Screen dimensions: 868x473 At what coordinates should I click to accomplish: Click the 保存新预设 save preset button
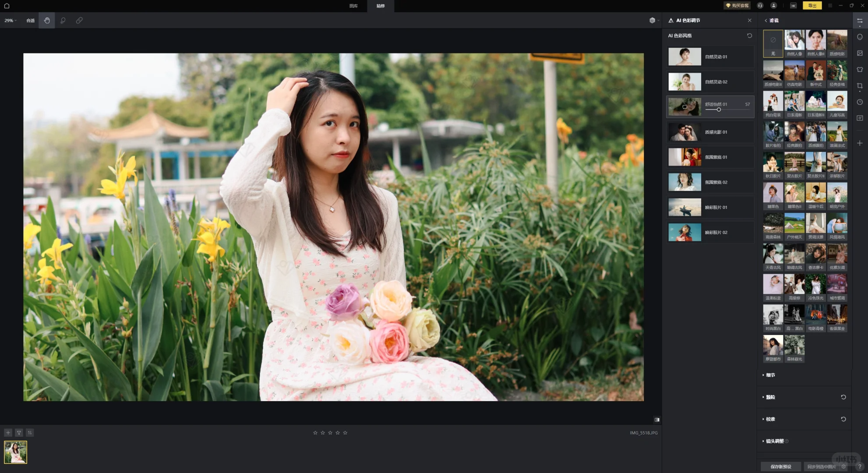[781, 466]
